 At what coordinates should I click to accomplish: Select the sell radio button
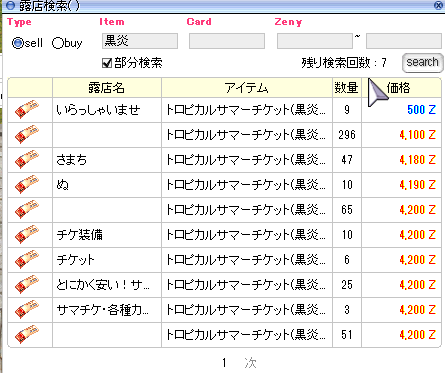[x=18, y=43]
